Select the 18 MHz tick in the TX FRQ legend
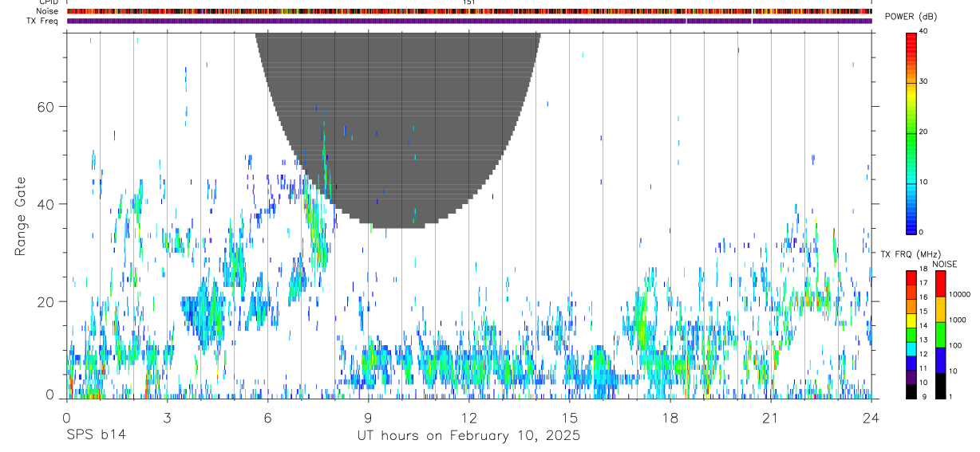The image size is (980, 452). tap(924, 270)
